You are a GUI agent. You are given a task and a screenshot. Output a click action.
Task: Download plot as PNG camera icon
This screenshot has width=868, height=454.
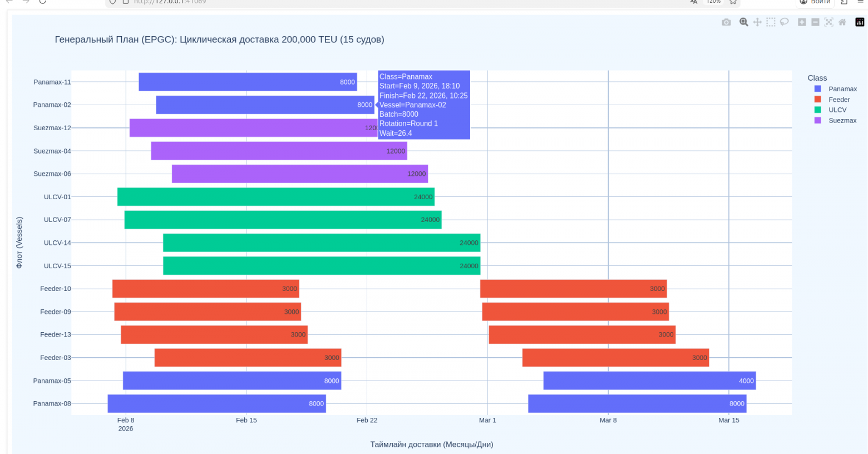point(726,22)
